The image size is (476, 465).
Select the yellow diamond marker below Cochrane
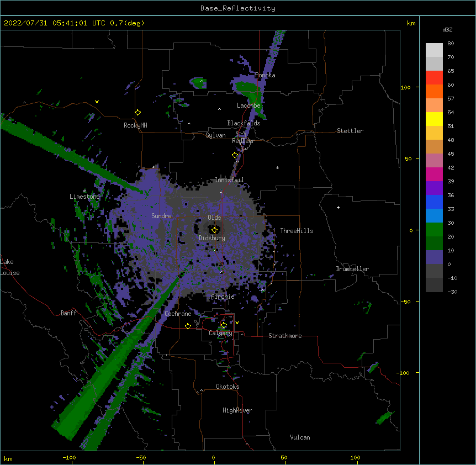(188, 326)
